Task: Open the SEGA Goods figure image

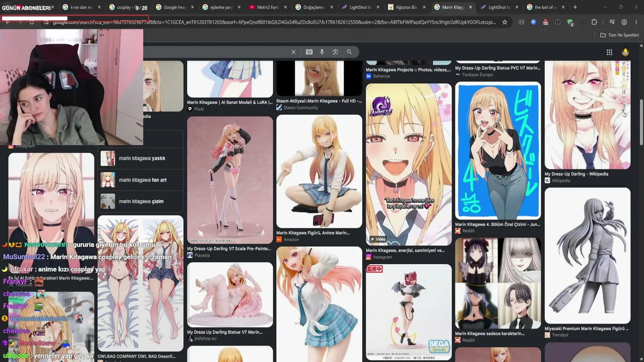Action: (409, 312)
